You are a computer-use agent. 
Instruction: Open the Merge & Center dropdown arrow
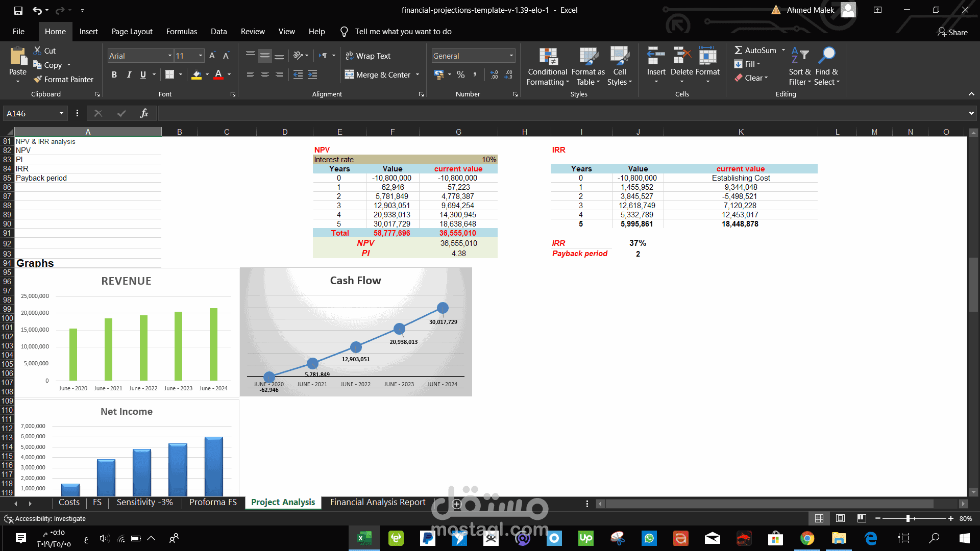click(x=418, y=74)
